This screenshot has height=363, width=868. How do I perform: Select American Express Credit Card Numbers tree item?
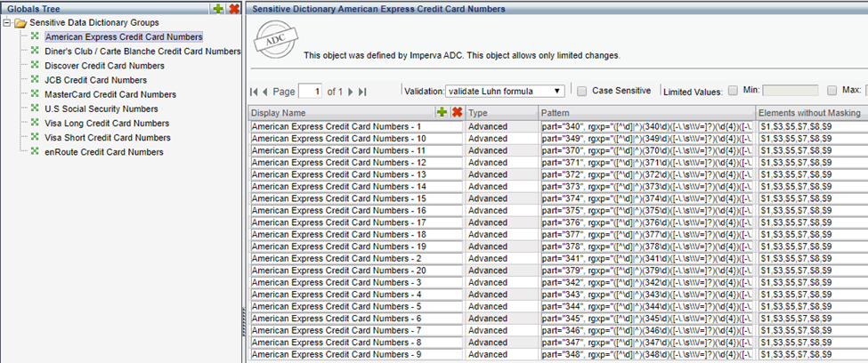pos(124,37)
